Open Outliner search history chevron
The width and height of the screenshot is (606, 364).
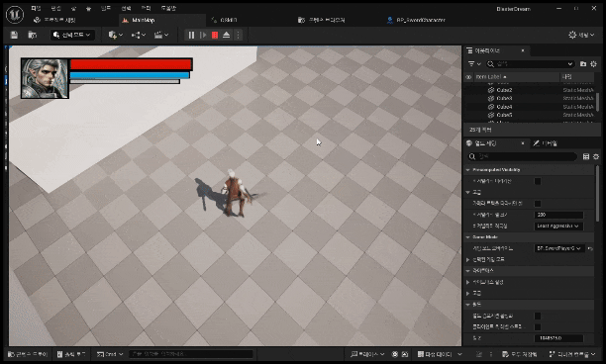[569, 64]
